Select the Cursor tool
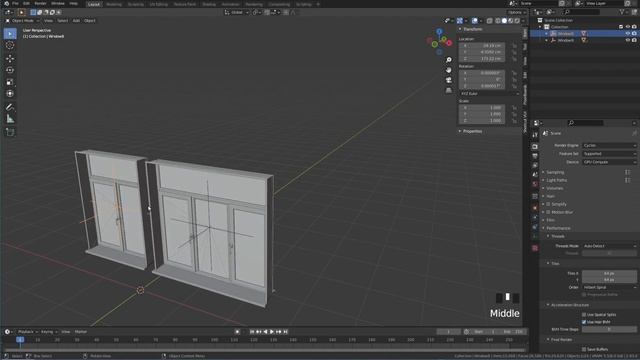The image size is (640, 360). pyautogui.click(x=10, y=46)
